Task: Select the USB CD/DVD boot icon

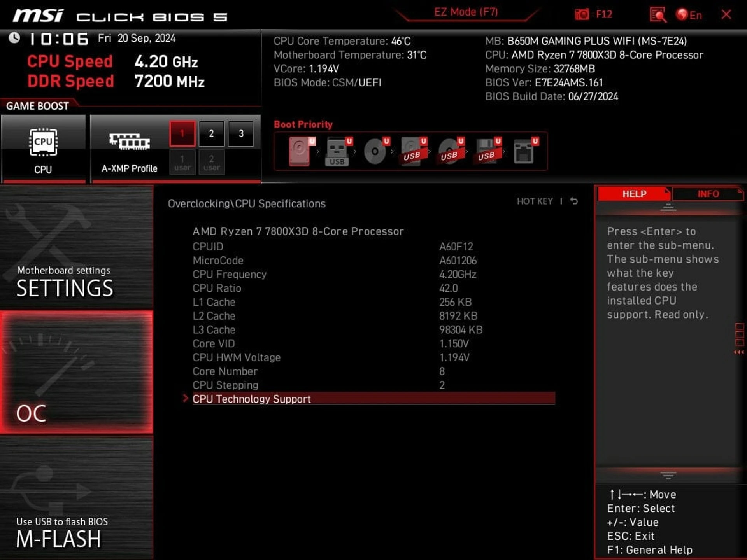Action: tap(451, 151)
